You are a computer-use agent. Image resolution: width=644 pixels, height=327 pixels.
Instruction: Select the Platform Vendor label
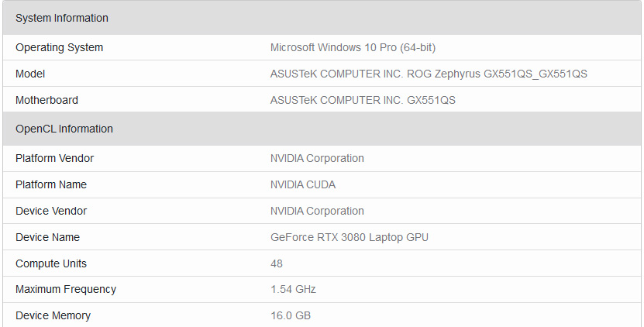54,159
